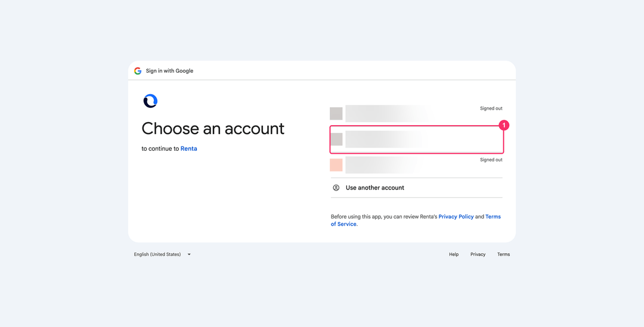Screen dimensions: 644x327
Task: Open the English (United States) language dropdown
Action: pyautogui.click(x=162, y=254)
